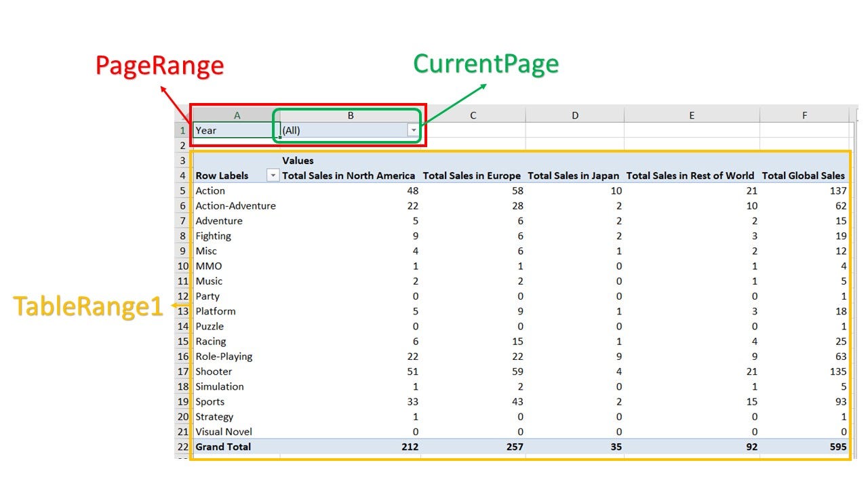This screenshot has width=868, height=488.
Task: Click the Values header cell
Action: 296,161
